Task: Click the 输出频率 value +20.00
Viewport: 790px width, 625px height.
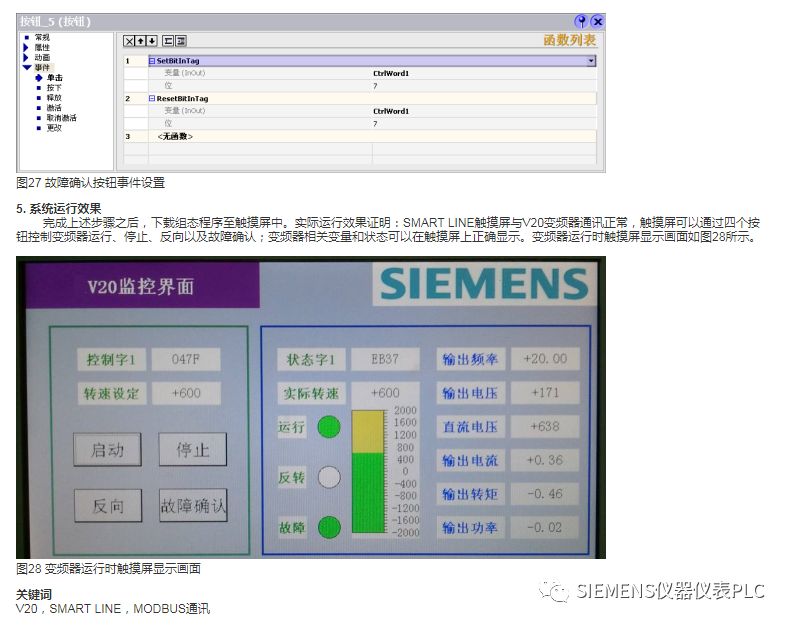Action: click(545, 359)
